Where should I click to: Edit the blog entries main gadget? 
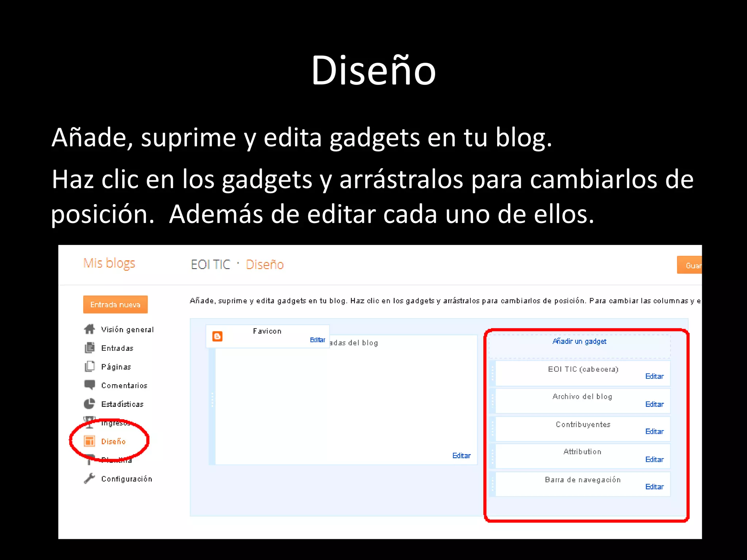(x=461, y=456)
